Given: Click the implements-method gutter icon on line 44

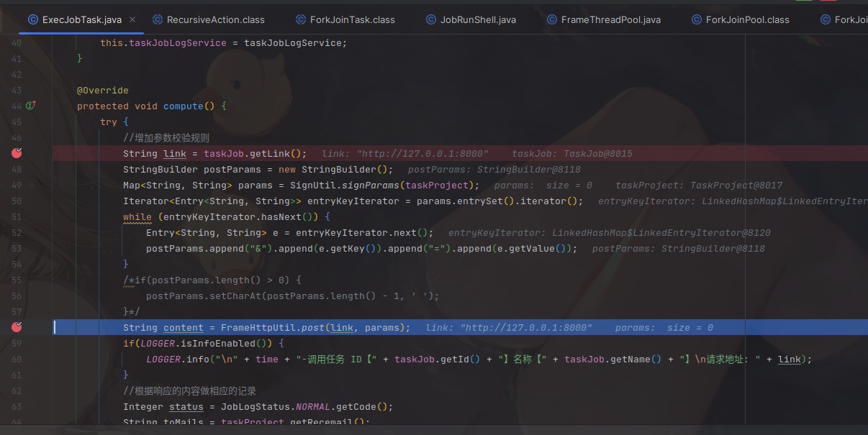Looking at the screenshot, I should [x=30, y=106].
